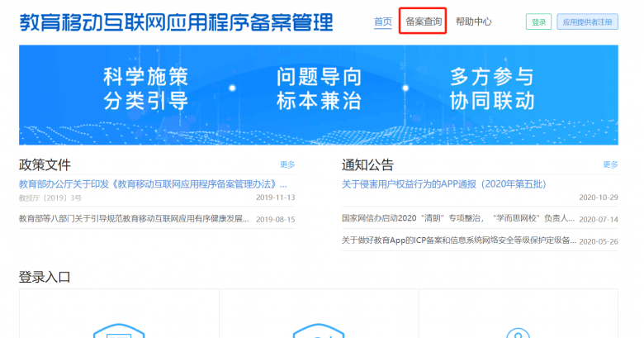This screenshot has width=644, height=338.
Task: Click the 应用提供者注册 button
Action: click(x=587, y=21)
